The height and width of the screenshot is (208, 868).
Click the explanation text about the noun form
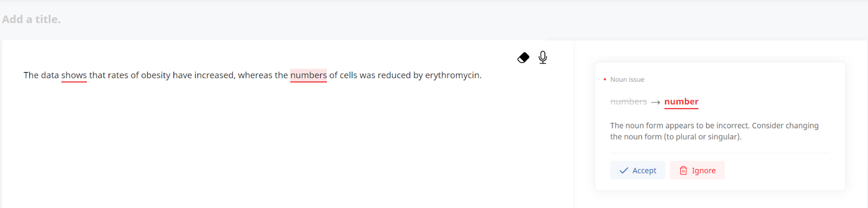pos(714,131)
